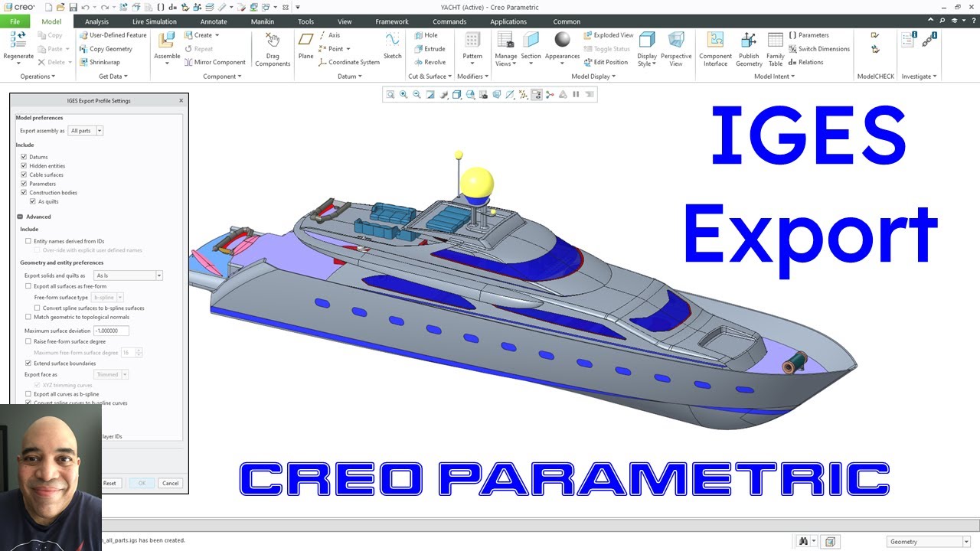Switch to the Analysis tab
Image resolution: width=980 pixels, height=551 pixels.
[x=96, y=21]
